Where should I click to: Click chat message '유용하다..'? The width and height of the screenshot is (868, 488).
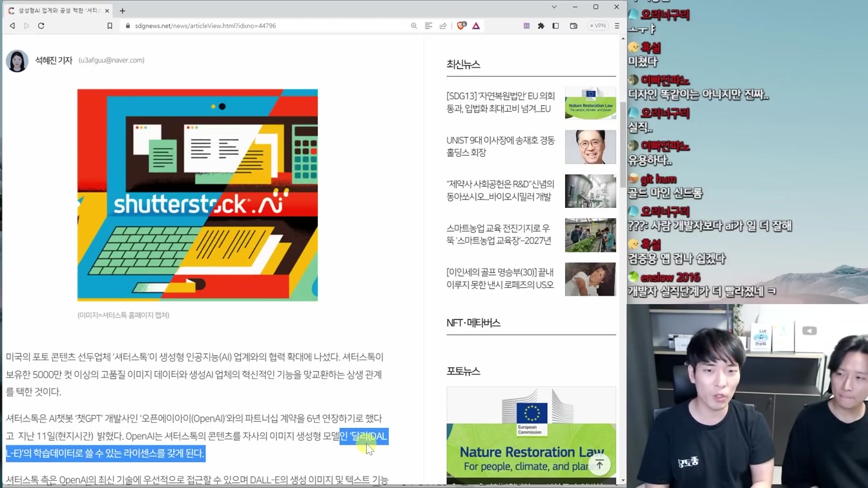pyautogui.click(x=650, y=160)
